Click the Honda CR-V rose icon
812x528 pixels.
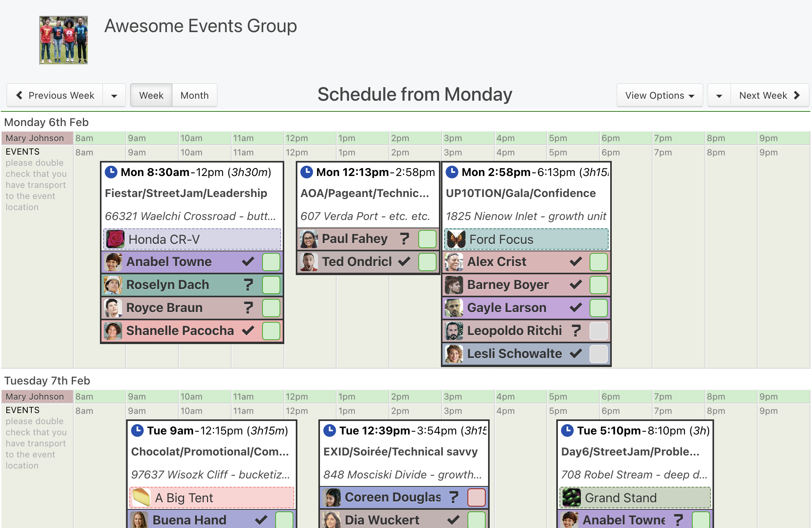[115, 239]
